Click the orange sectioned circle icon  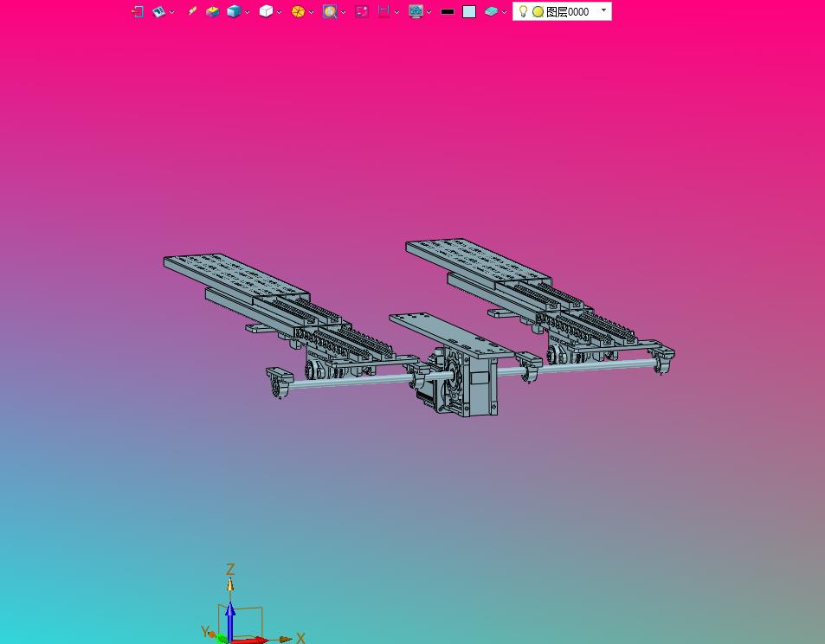[x=298, y=11]
